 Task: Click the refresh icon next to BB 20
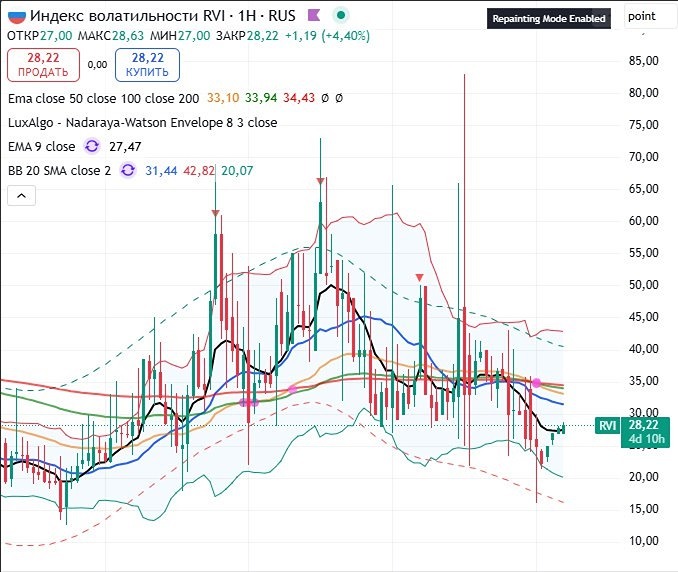coord(128,170)
